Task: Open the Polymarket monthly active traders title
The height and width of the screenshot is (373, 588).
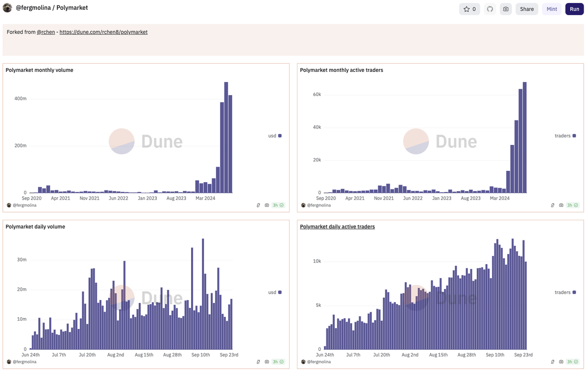Action: 342,70
